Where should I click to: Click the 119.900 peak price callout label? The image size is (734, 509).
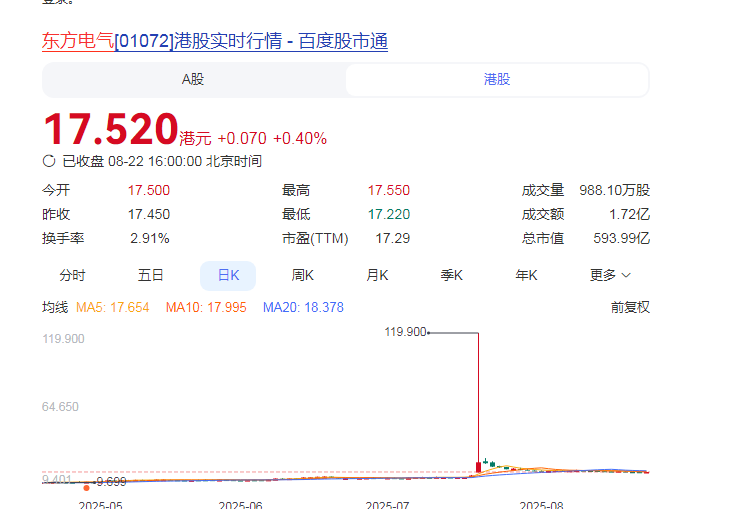point(405,332)
